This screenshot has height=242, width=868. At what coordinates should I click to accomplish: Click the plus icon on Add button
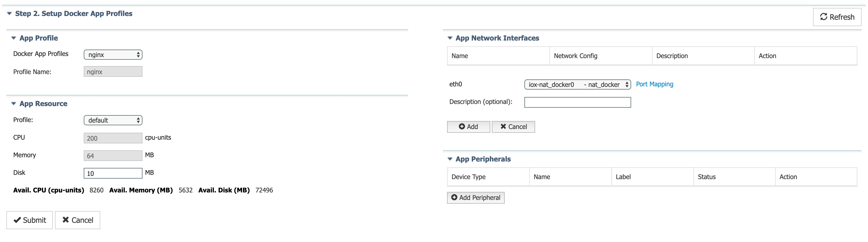click(x=462, y=127)
